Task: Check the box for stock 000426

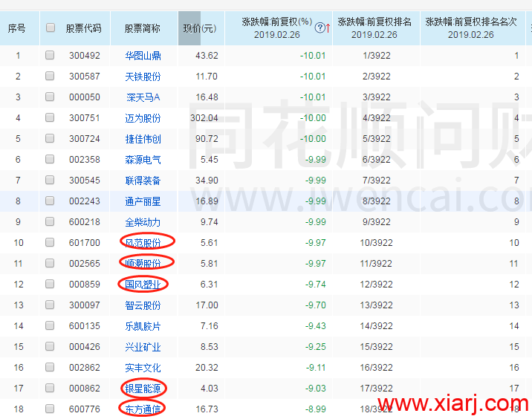Action: tap(50, 346)
